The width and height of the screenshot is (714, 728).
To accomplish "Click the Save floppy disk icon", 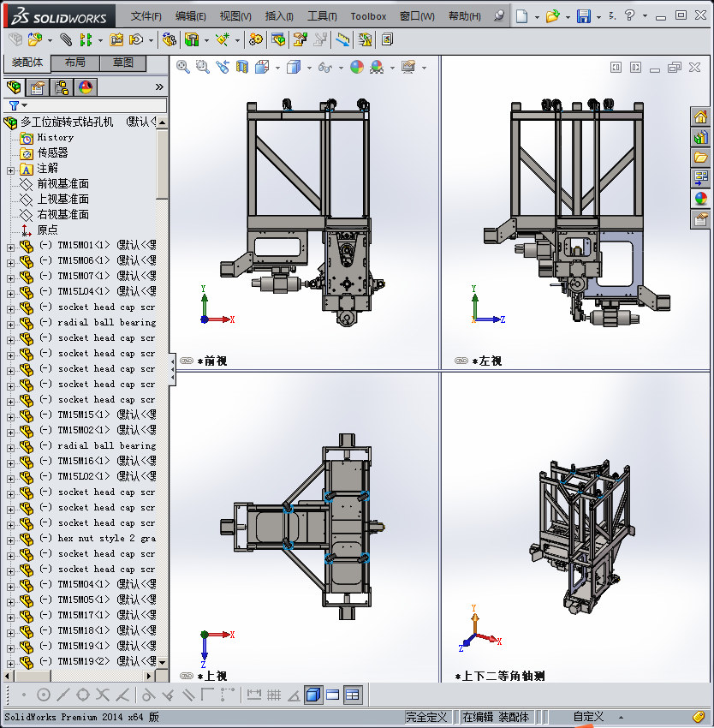I will [583, 16].
